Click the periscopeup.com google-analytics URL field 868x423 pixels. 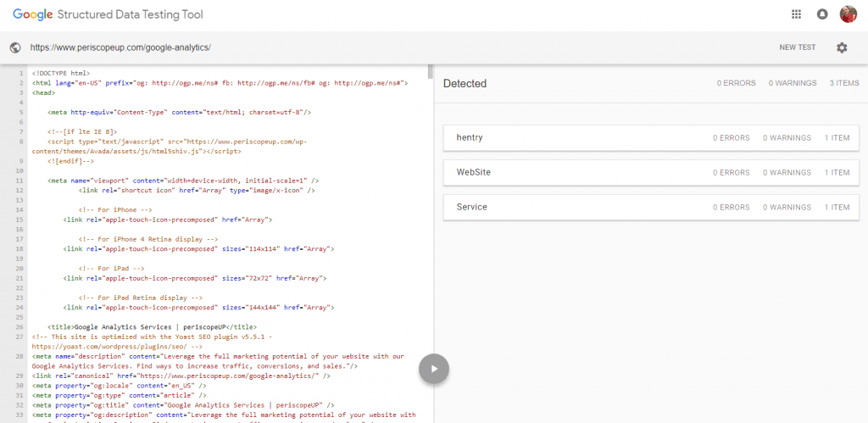[120, 47]
